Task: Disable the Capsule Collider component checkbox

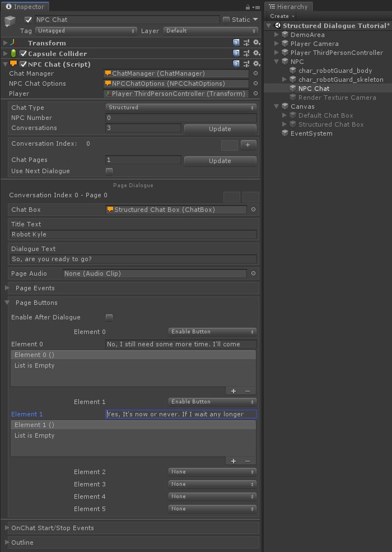Action: pos(23,53)
